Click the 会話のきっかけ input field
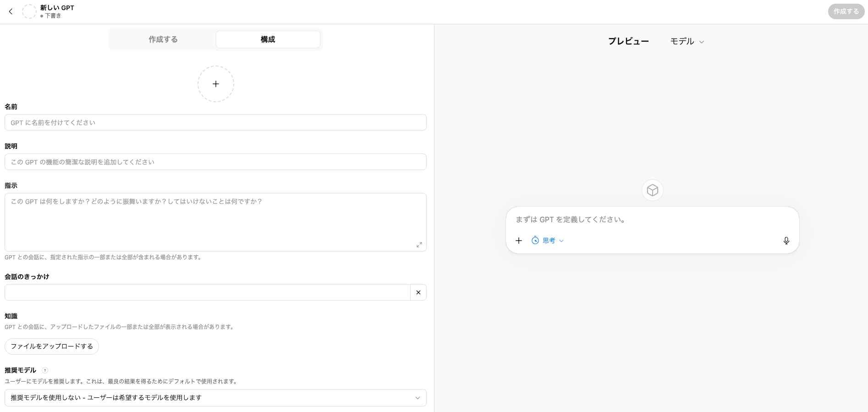The width and height of the screenshot is (868, 412). (207, 292)
